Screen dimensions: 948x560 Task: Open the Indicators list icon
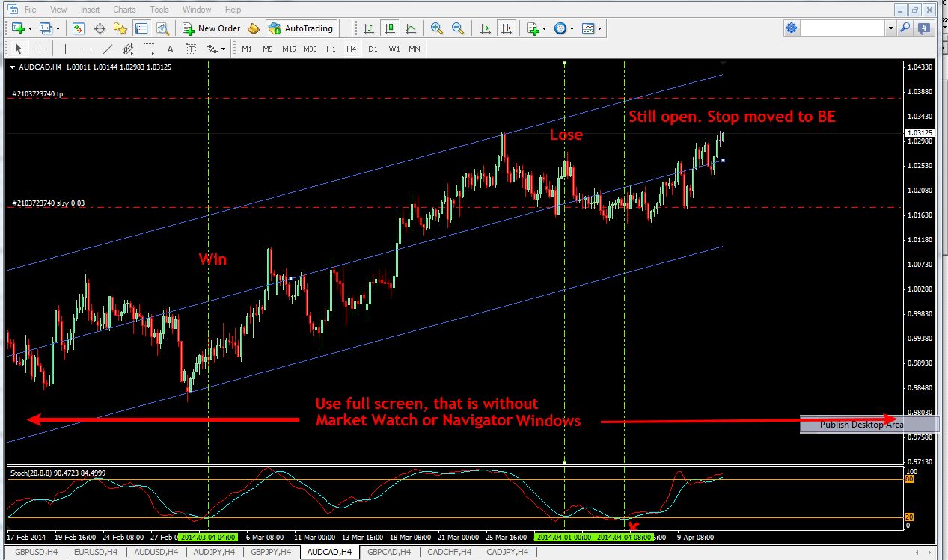tap(533, 28)
